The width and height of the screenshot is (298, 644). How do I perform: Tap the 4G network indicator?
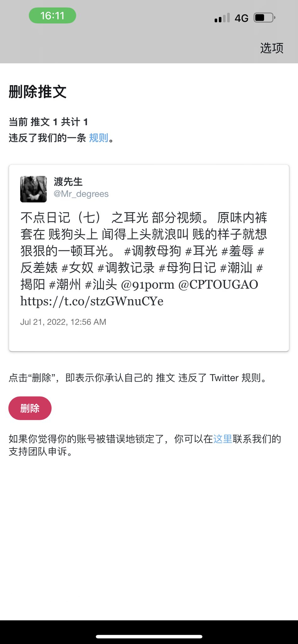pyautogui.click(x=241, y=18)
